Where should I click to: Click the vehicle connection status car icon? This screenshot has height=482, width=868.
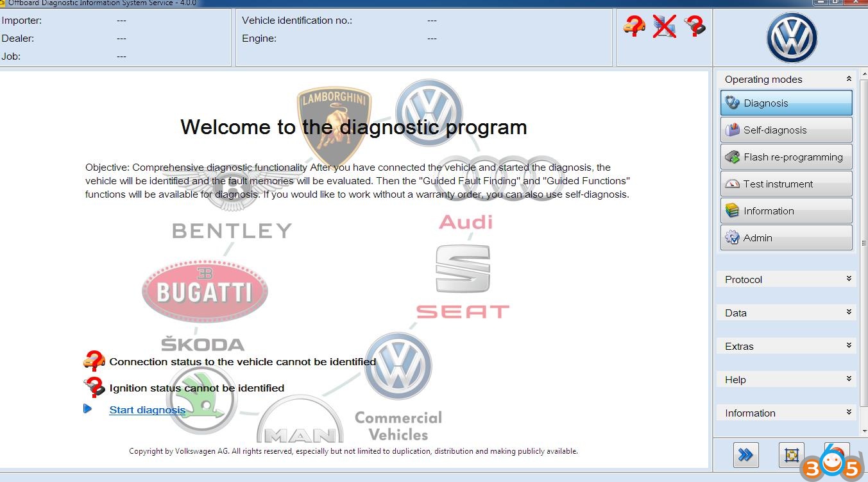click(x=634, y=26)
